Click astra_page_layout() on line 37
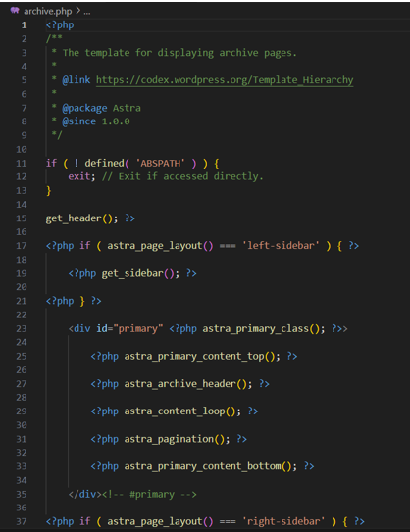410x532 pixels. click(160, 522)
